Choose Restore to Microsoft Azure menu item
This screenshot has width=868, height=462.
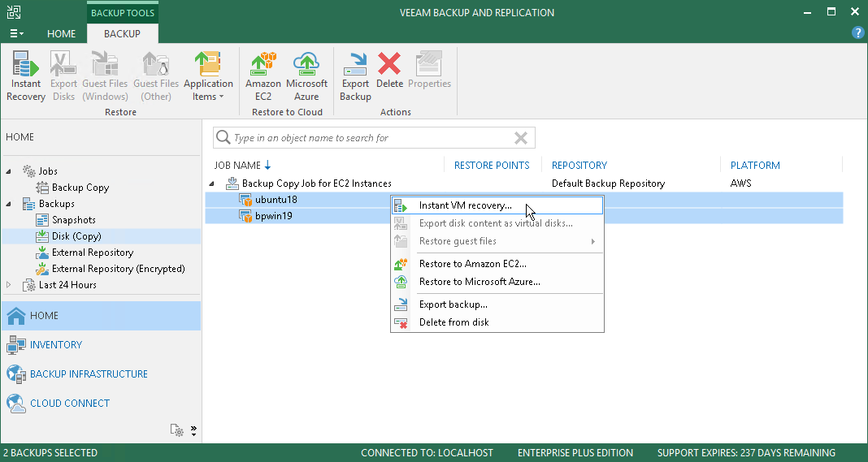click(x=497, y=282)
